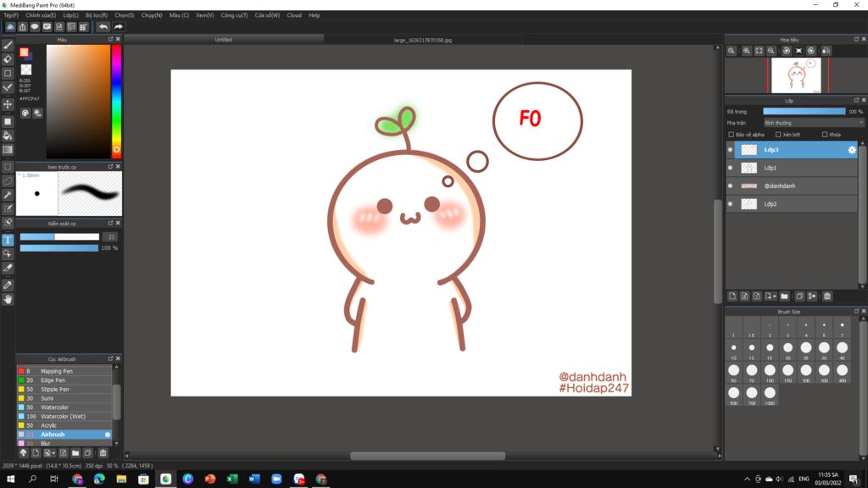Open the Xem(V) menu
868x488 pixels.
[x=205, y=15]
